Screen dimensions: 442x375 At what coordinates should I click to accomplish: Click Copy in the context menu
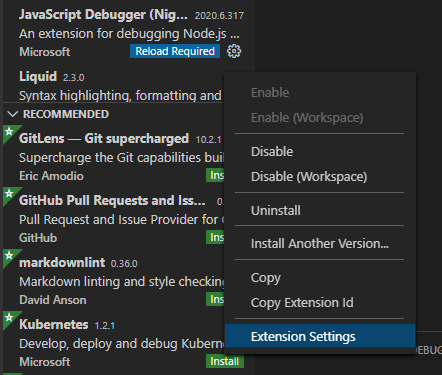(x=320, y=278)
